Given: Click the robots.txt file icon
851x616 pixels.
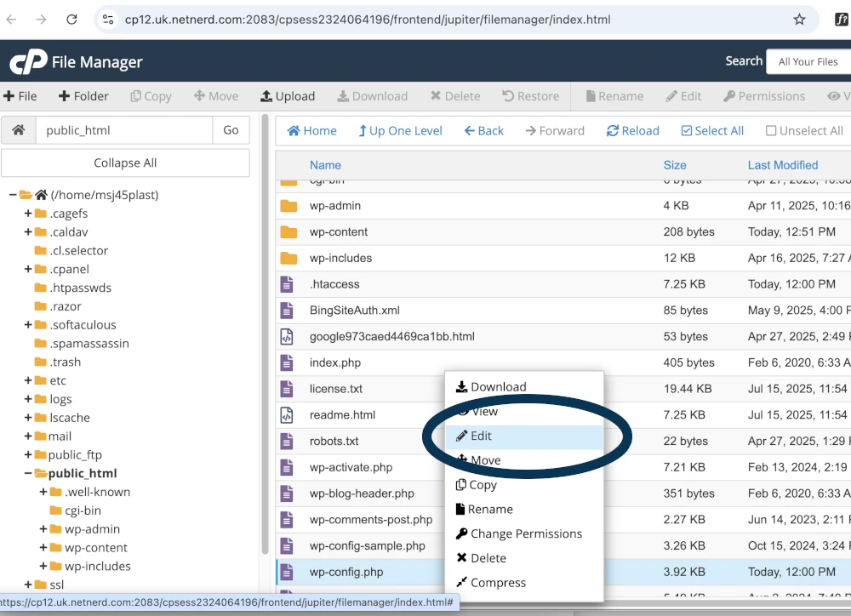Looking at the screenshot, I should (287, 441).
